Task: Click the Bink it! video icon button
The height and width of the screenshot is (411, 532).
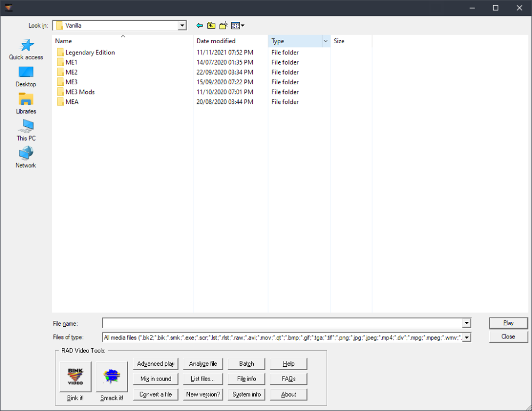Action: click(75, 377)
